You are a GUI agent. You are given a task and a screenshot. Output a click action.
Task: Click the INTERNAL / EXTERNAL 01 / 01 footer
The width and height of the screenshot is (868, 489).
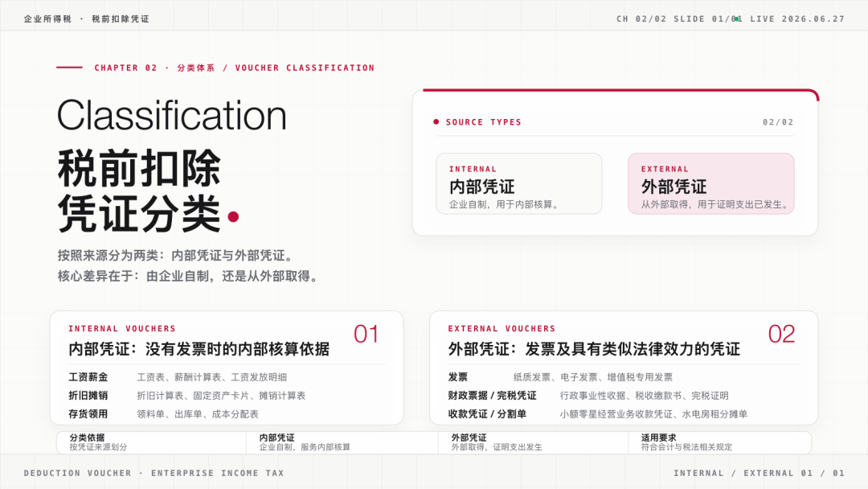coord(759,473)
